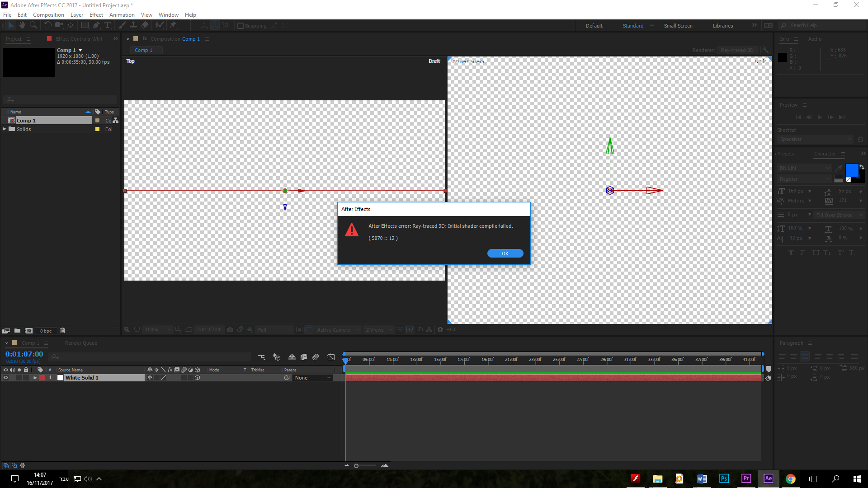The width and height of the screenshot is (868, 488).
Task: Open the Parent dropdown set to None
Action: coord(313,378)
